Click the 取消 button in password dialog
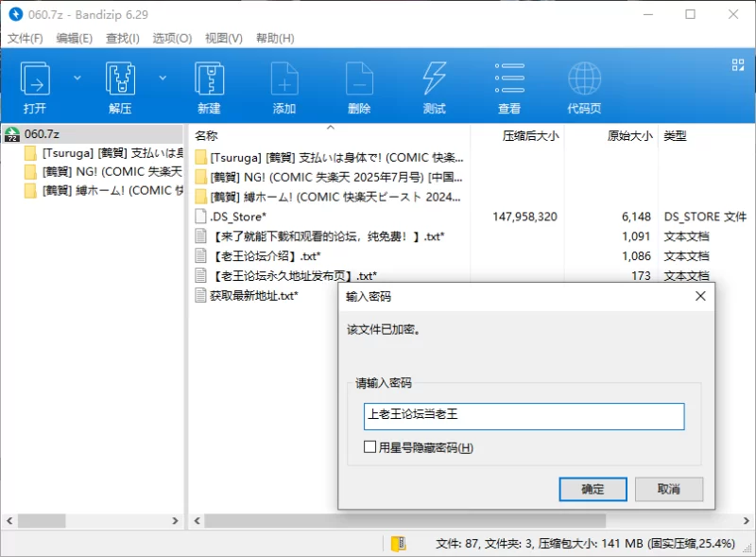 point(669,490)
